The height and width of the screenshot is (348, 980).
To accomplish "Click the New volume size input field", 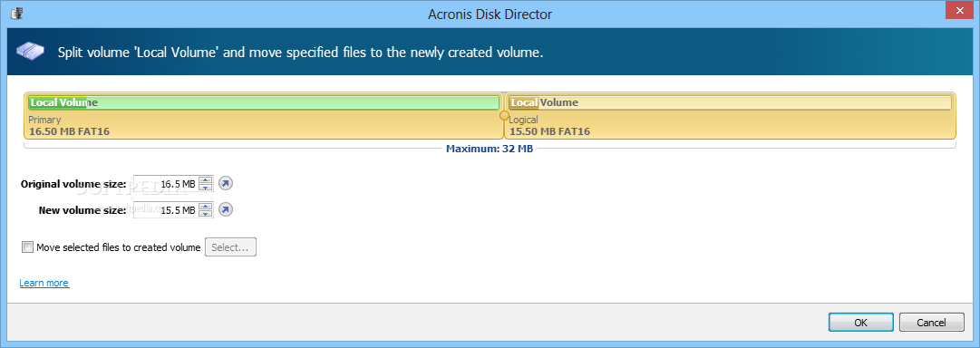I will tap(166, 210).
